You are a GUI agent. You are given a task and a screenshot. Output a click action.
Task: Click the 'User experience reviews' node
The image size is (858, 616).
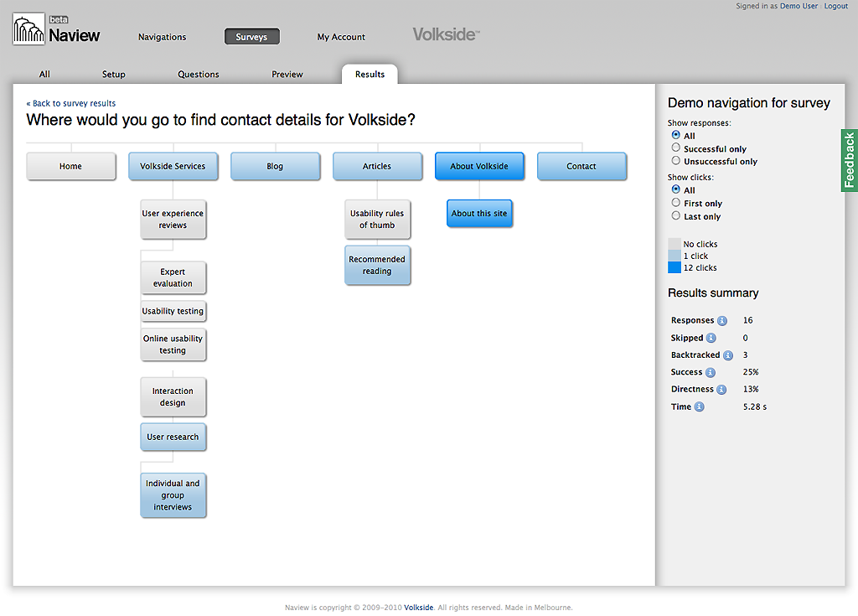click(173, 219)
